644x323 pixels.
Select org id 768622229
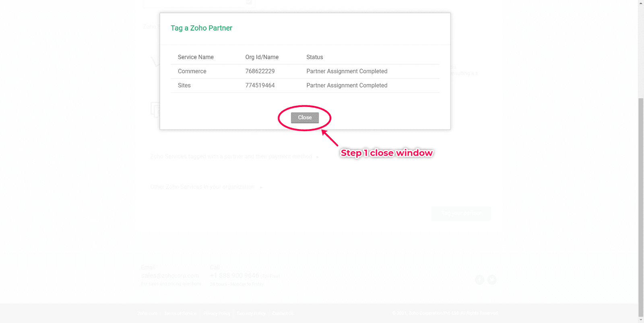click(260, 71)
